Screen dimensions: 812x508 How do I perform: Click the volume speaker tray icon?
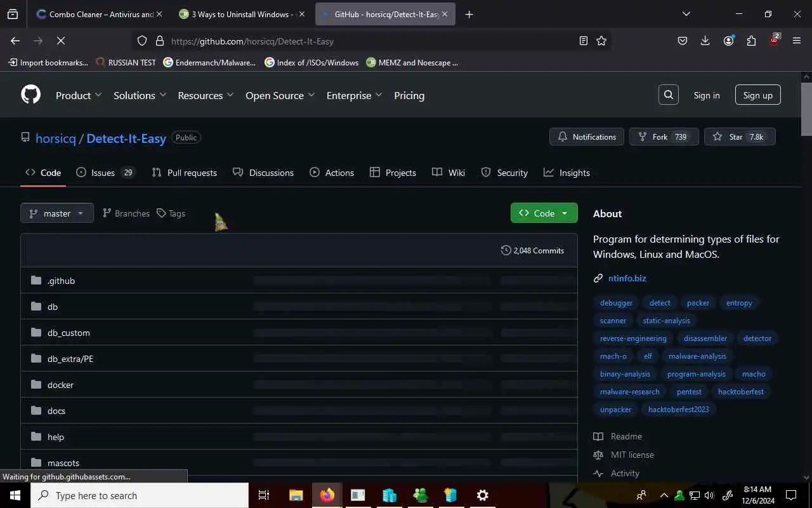point(709,495)
